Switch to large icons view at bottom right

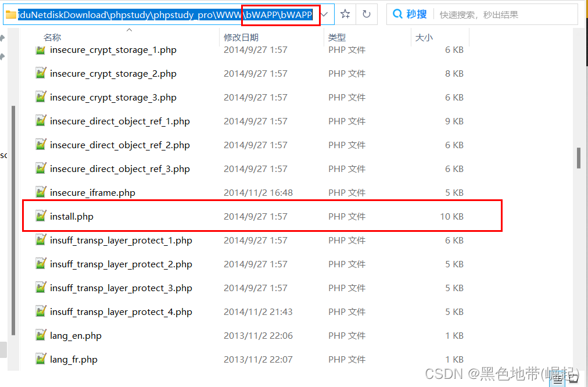573,379
